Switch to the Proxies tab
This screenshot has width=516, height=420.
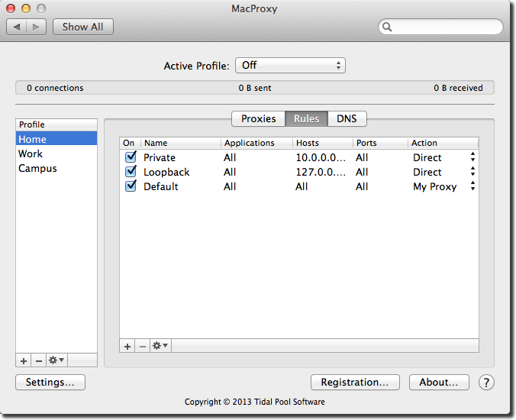pyautogui.click(x=258, y=118)
